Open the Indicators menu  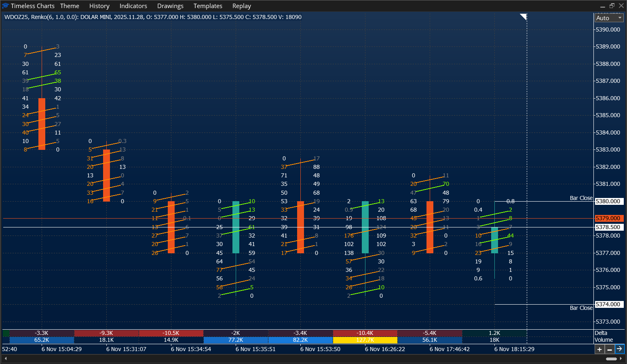coord(133,6)
